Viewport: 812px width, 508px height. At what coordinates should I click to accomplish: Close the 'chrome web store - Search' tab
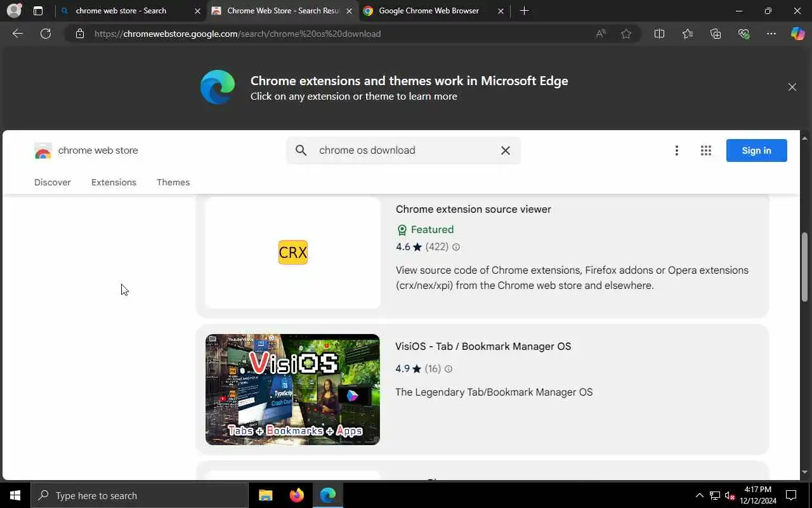(197, 11)
